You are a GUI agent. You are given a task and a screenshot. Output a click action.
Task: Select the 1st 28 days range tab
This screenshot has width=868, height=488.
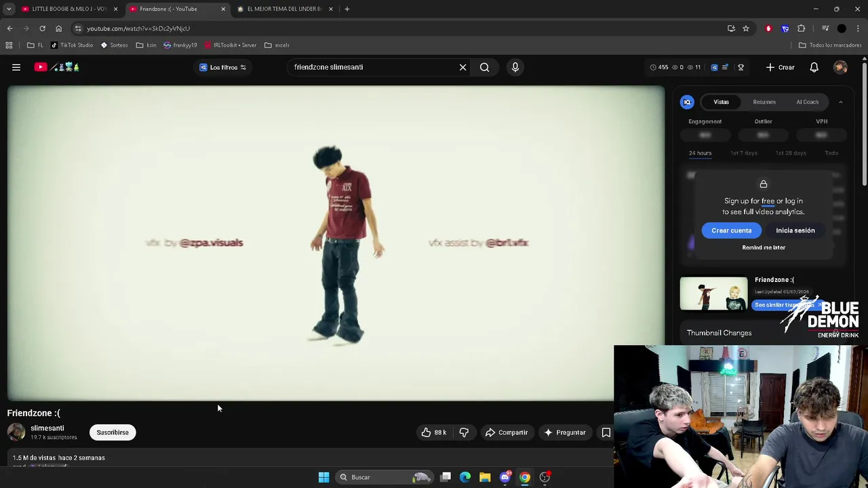coord(791,153)
